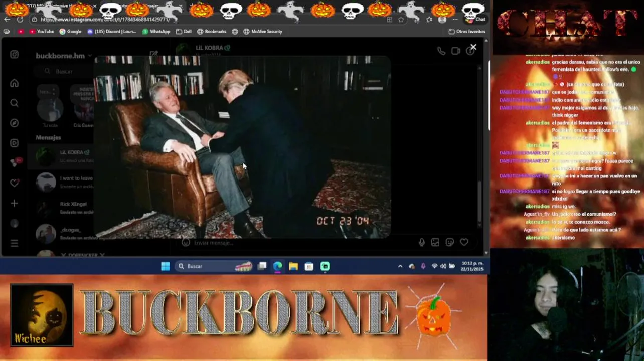This screenshot has height=361, width=644.
Task: Click the favorites star in address bar
Action: pyautogui.click(x=401, y=20)
